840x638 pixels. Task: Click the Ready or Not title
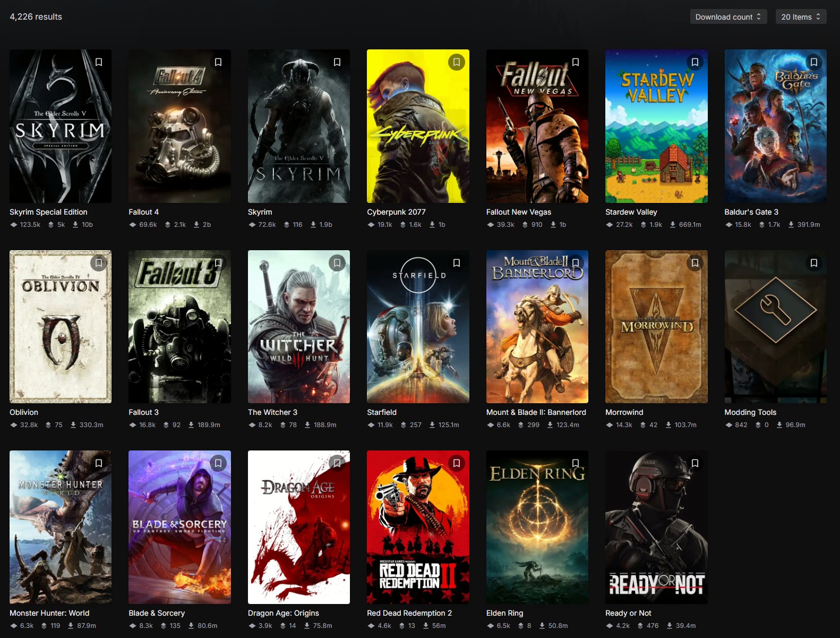pyautogui.click(x=628, y=613)
